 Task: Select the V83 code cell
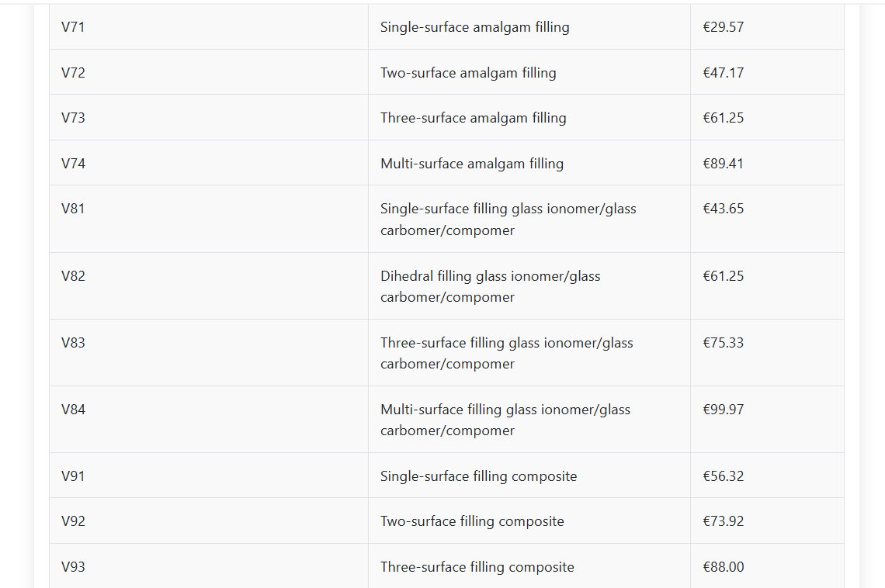coord(73,343)
